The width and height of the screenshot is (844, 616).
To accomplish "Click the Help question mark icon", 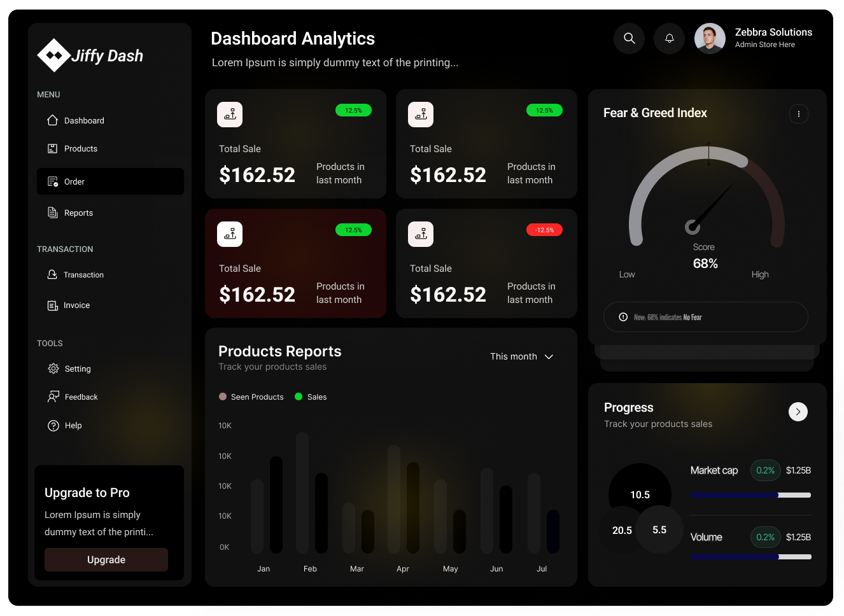I will tap(53, 426).
